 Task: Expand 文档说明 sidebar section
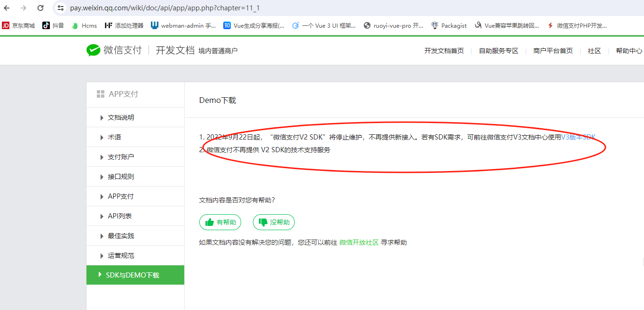click(135, 117)
